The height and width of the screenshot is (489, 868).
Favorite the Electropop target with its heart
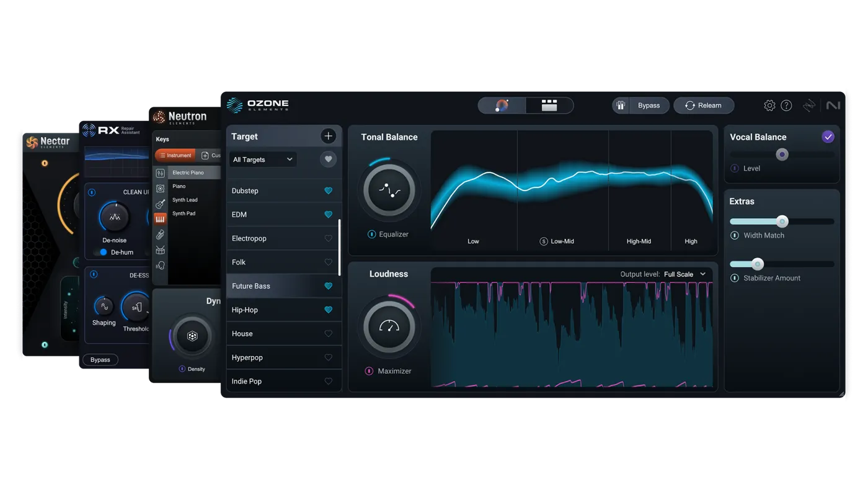pos(328,238)
